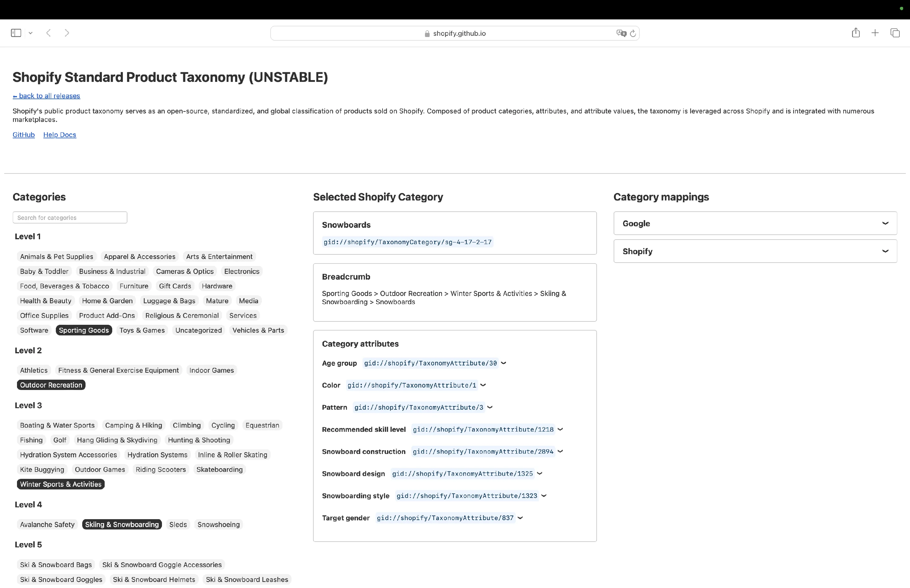The width and height of the screenshot is (910, 588).
Task: Click the shopify.github.io address bar
Action: click(454, 33)
